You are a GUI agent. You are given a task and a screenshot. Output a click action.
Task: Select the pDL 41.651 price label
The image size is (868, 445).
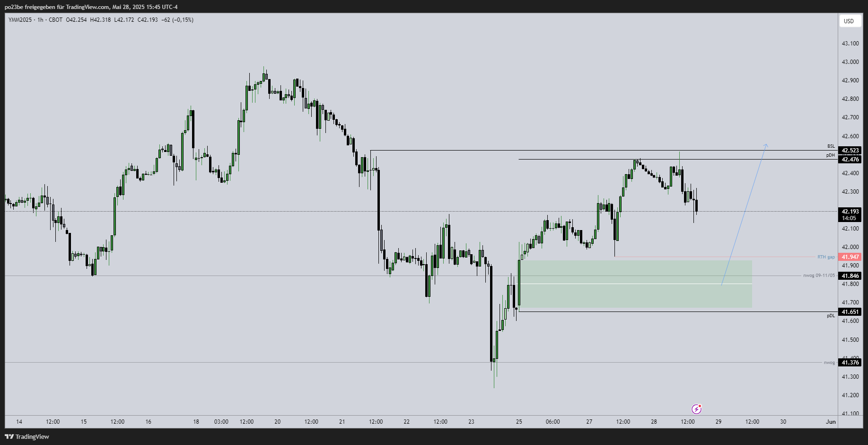pyautogui.click(x=850, y=312)
